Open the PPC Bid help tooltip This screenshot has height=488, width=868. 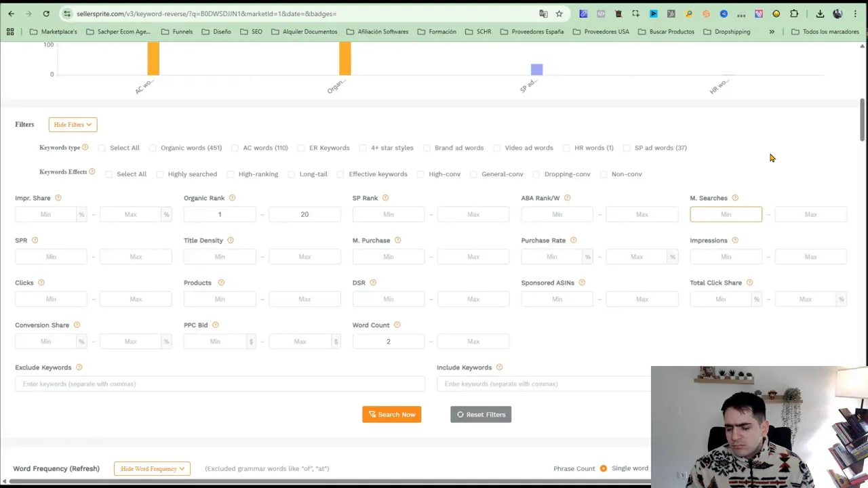point(215,325)
